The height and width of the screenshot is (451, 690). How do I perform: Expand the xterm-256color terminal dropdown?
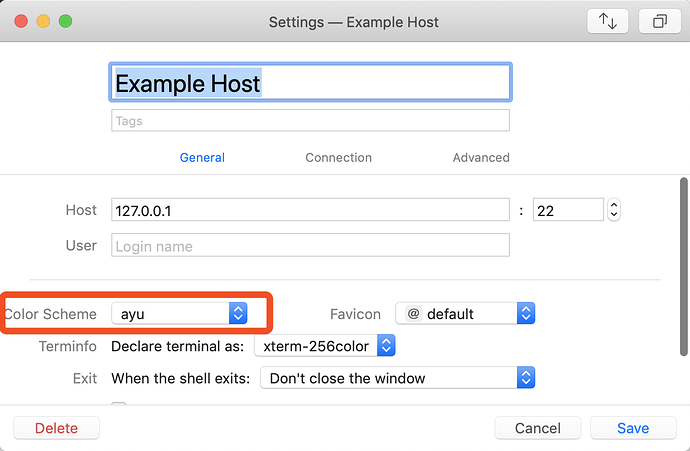tap(325, 346)
